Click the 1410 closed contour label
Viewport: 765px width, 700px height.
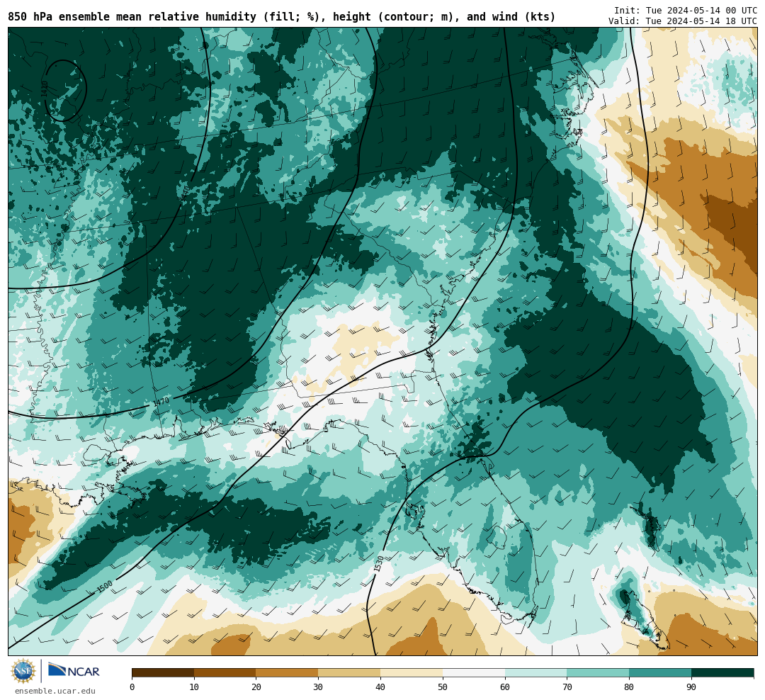click(45, 89)
